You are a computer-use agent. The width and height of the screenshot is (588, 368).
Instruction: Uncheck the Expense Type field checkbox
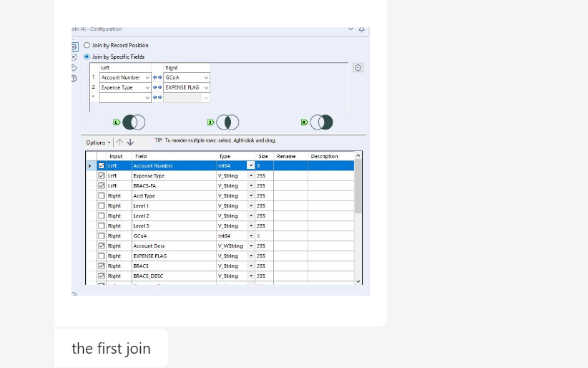[x=102, y=175]
